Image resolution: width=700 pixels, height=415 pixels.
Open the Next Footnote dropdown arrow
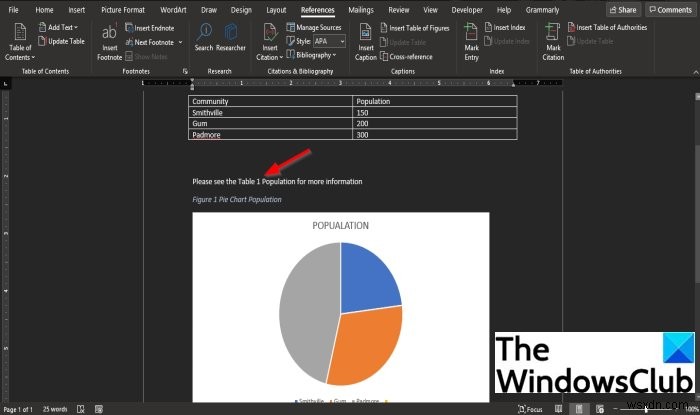point(180,42)
